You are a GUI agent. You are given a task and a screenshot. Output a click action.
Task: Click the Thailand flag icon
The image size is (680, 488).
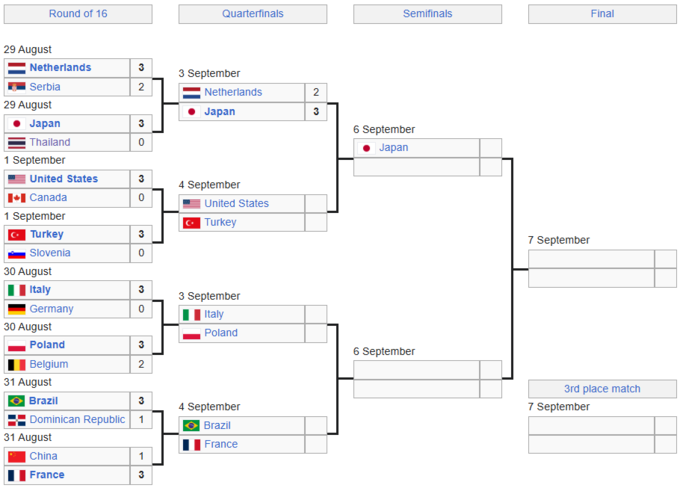pyautogui.click(x=16, y=143)
